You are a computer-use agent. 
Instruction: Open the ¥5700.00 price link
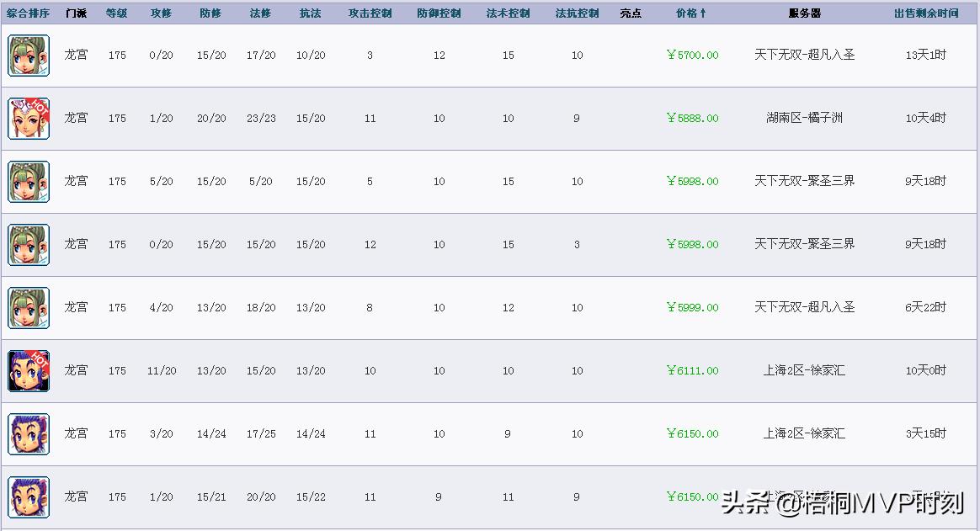pyautogui.click(x=692, y=56)
